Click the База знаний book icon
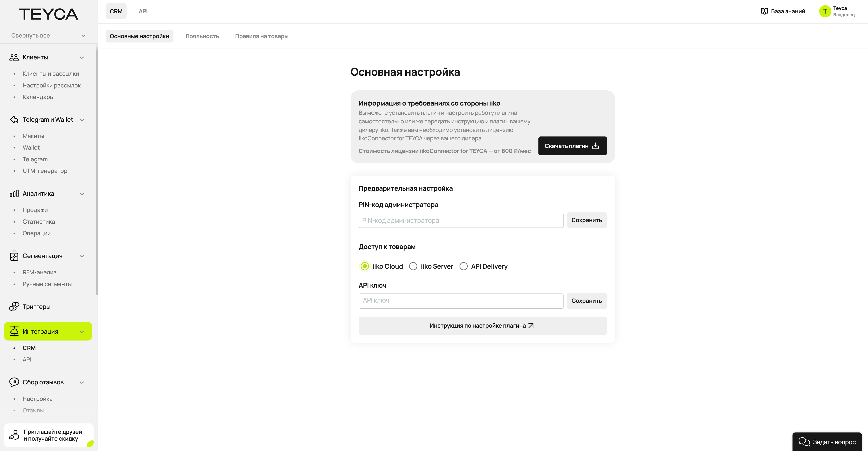The width and height of the screenshot is (868, 451). coord(764,12)
